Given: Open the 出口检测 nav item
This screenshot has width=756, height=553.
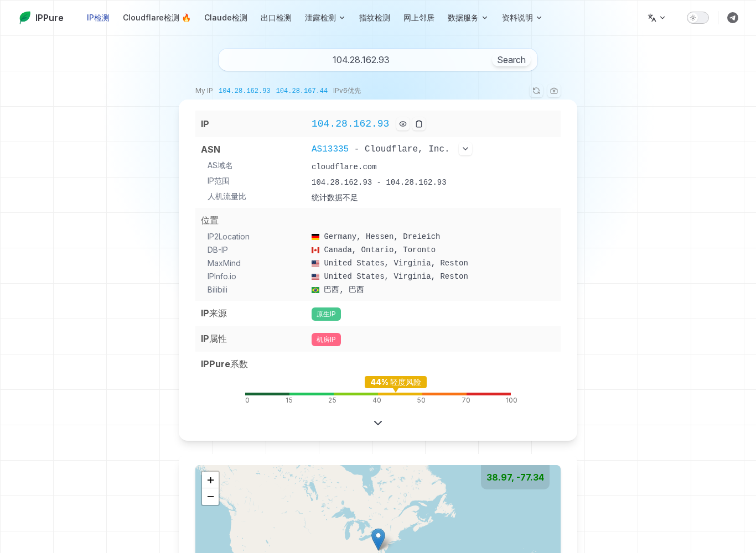Looking at the screenshot, I should click(276, 18).
